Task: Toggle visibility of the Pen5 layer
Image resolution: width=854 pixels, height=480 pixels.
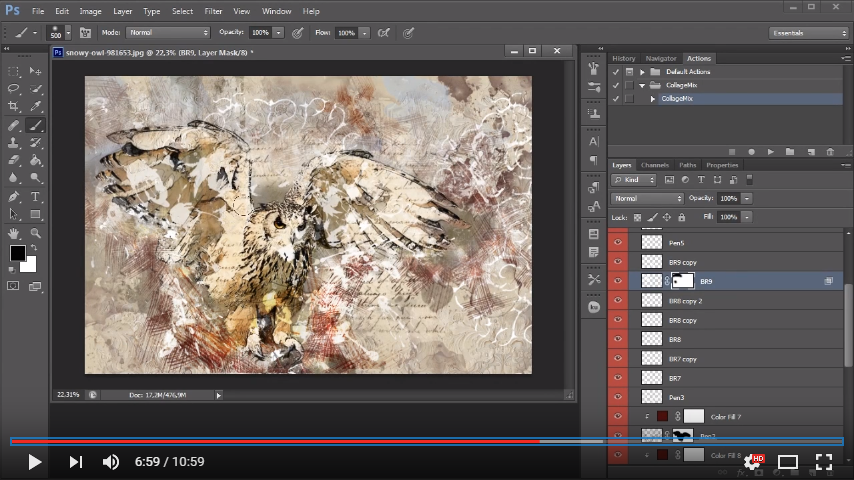Action: [x=618, y=243]
